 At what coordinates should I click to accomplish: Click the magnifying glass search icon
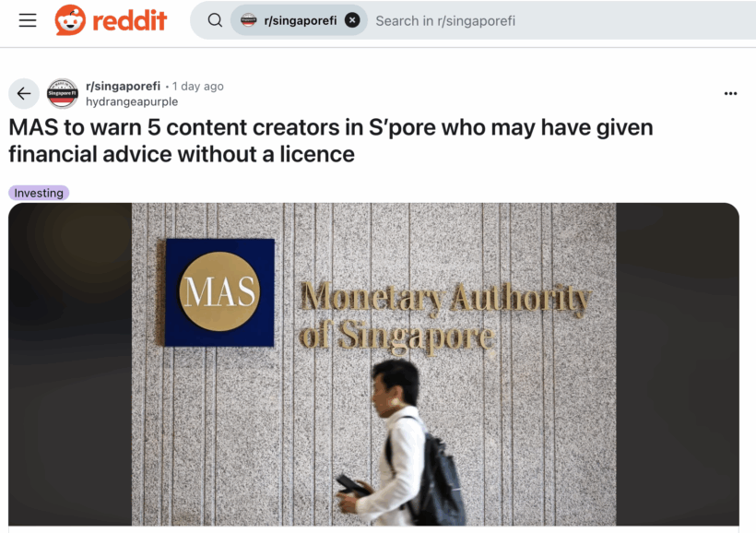tap(215, 20)
